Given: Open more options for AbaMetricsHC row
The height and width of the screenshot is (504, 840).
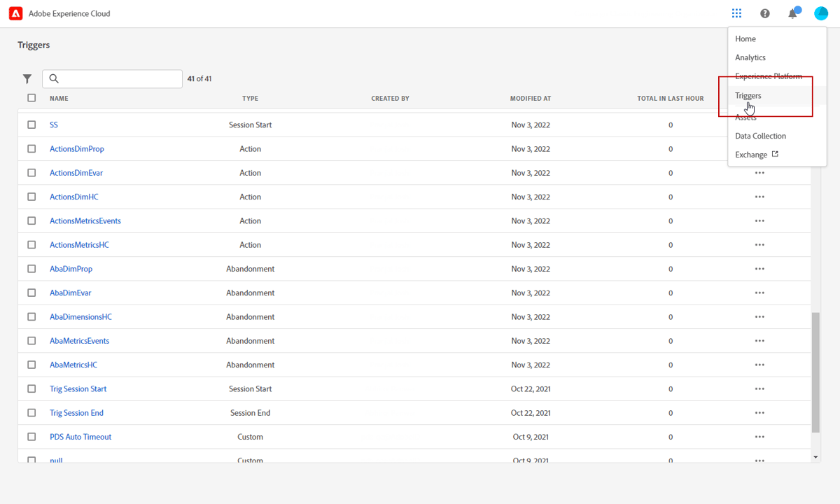Looking at the screenshot, I should coord(759,365).
